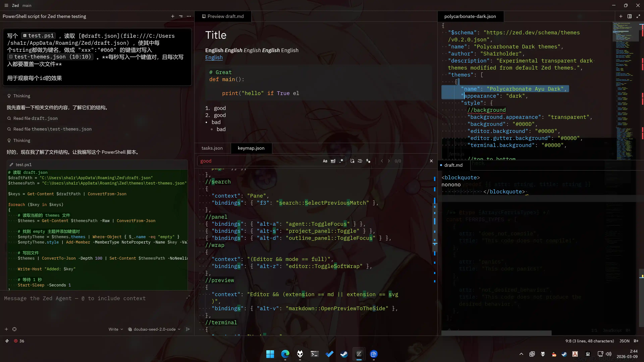
Task: Expand the second Thinking block below file reads
Action: click(x=19, y=140)
